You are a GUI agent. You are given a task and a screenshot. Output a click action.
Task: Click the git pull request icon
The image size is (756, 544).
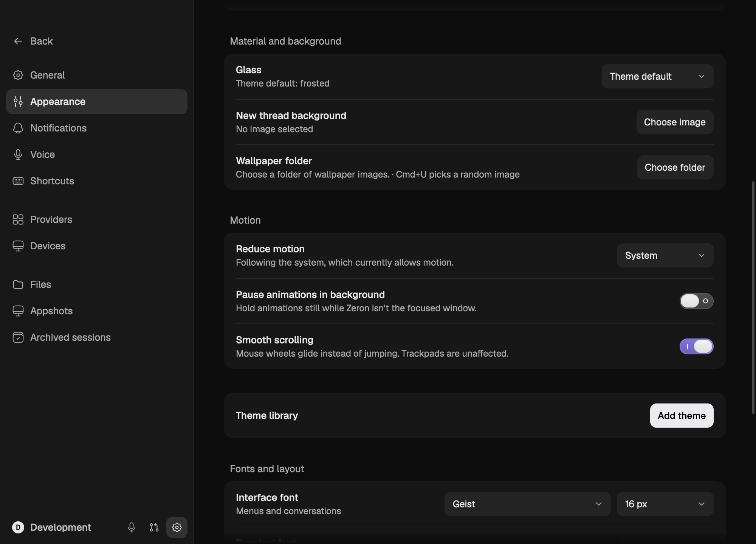tap(154, 527)
